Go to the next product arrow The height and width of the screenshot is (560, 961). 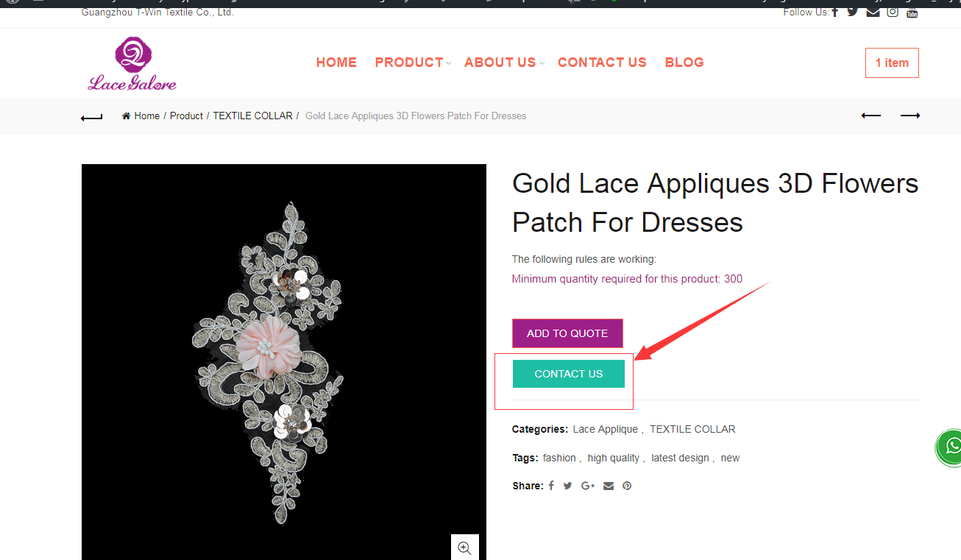coord(910,116)
